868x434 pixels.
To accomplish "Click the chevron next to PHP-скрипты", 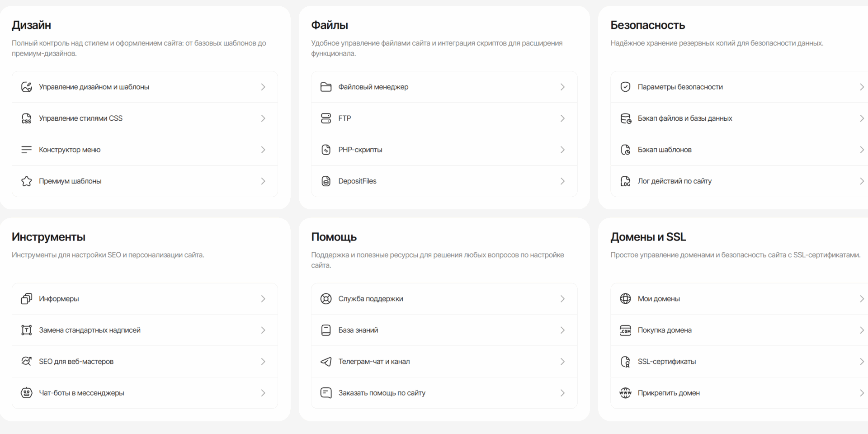I will click(x=562, y=150).
